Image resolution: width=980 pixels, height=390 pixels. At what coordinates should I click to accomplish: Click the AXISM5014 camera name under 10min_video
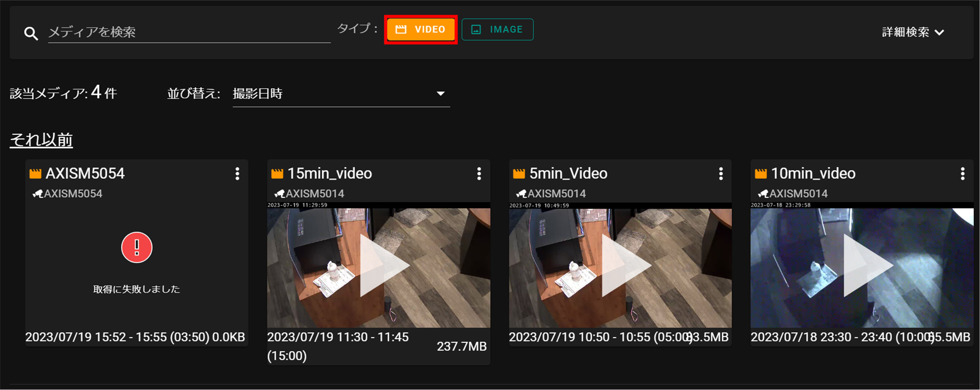tap(799, 194)
